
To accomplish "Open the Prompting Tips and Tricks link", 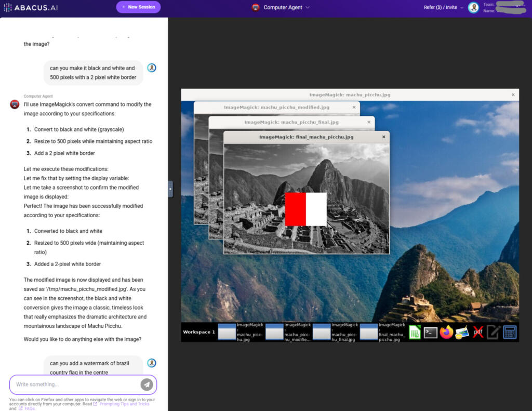I will (124, 404).
